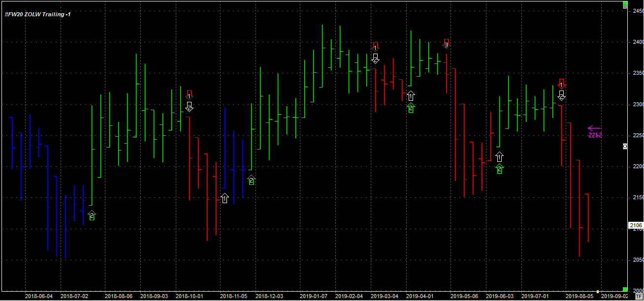Viewport: 644px width, 301px height.
Task: Click the yellow marker on the time axis
Action: [597, 292]
